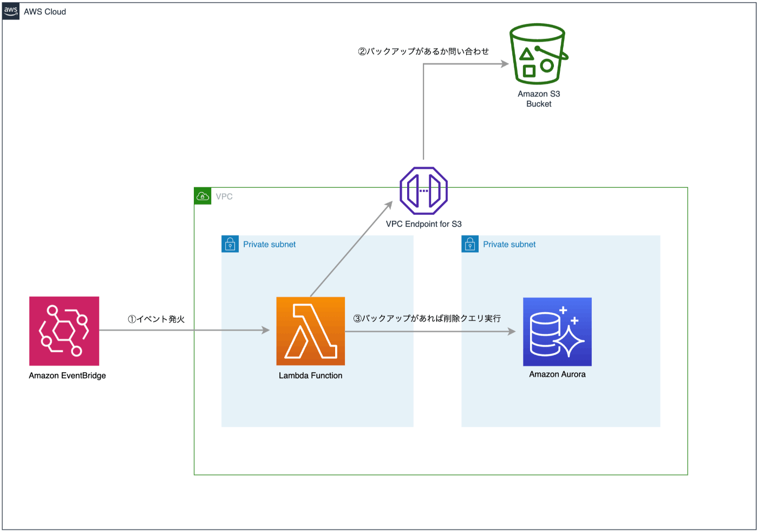Screen dimensions: 758x532
Task: Click the '②バックアップがあるか問い合わせ' label
Action: pyautogui.click(x=423, y=51)
